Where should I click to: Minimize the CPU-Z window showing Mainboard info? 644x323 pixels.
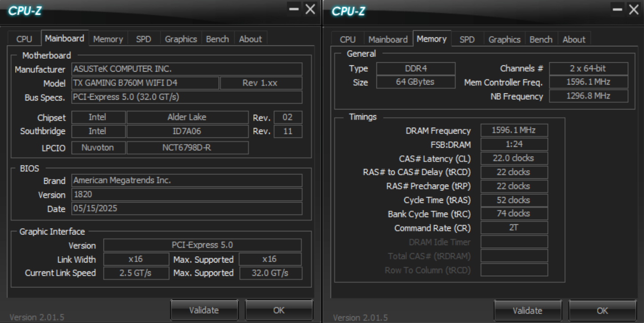[294, 9]
